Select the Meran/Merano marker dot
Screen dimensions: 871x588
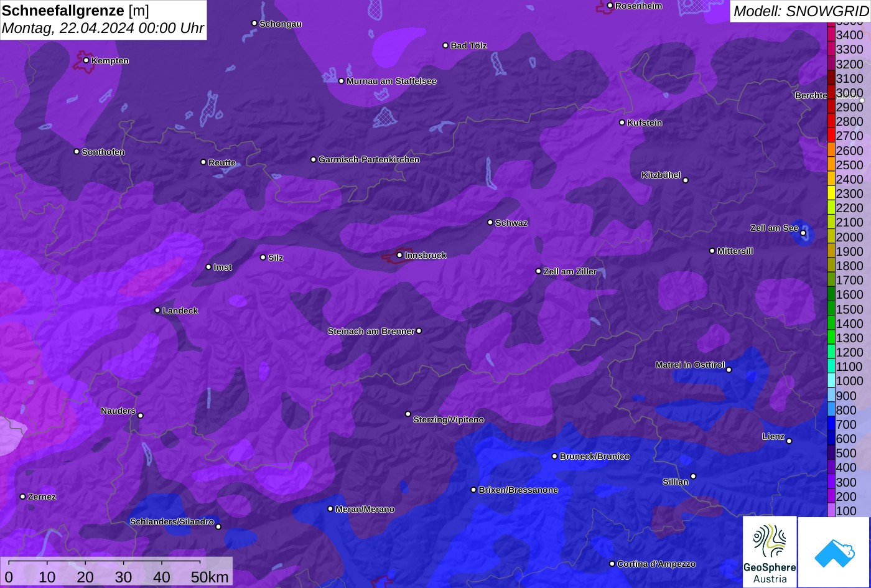tap(330, 509)
